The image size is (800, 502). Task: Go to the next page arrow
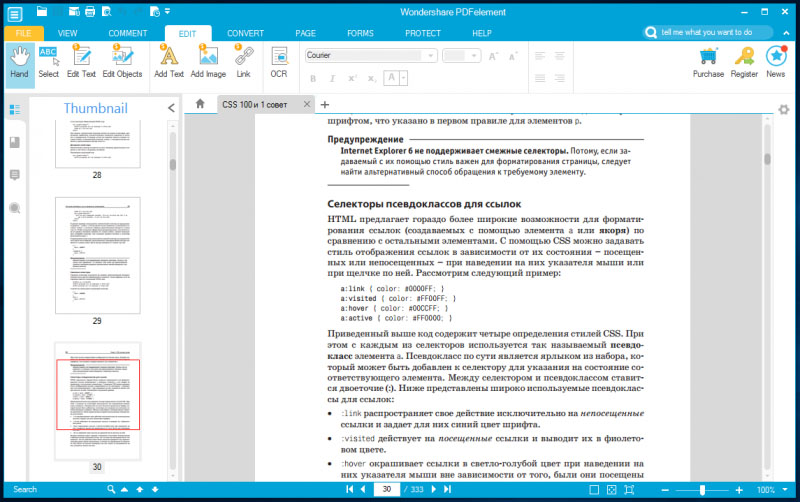(x=434, y=489)
